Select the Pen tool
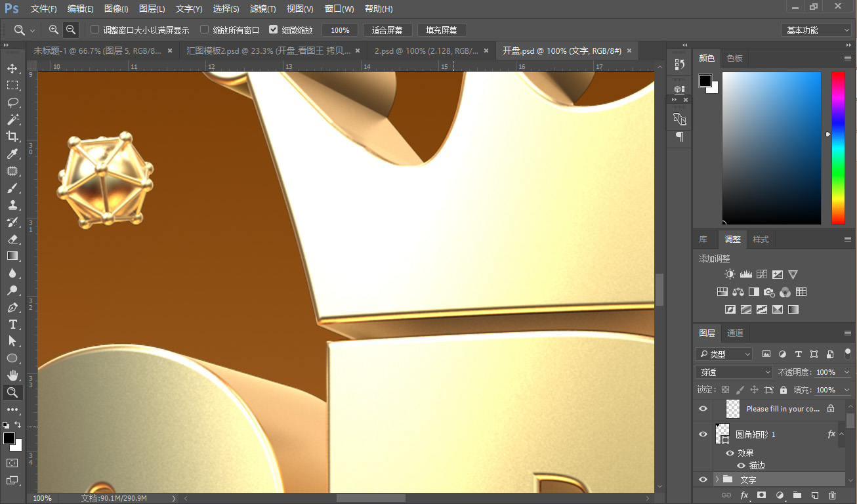Screen dimensions: 857x504 coord(12,307)
